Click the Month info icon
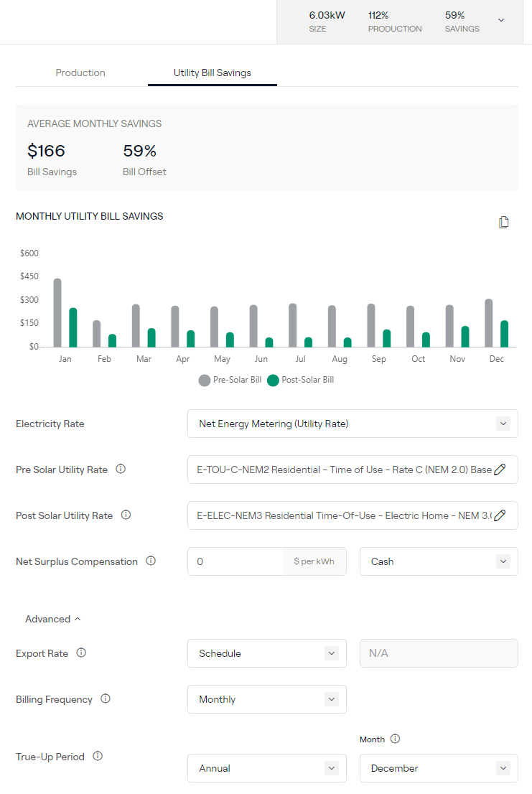Image resolution: width=532 pixels, height=794 pixels. pyautogui.click(x=395, y=739)
